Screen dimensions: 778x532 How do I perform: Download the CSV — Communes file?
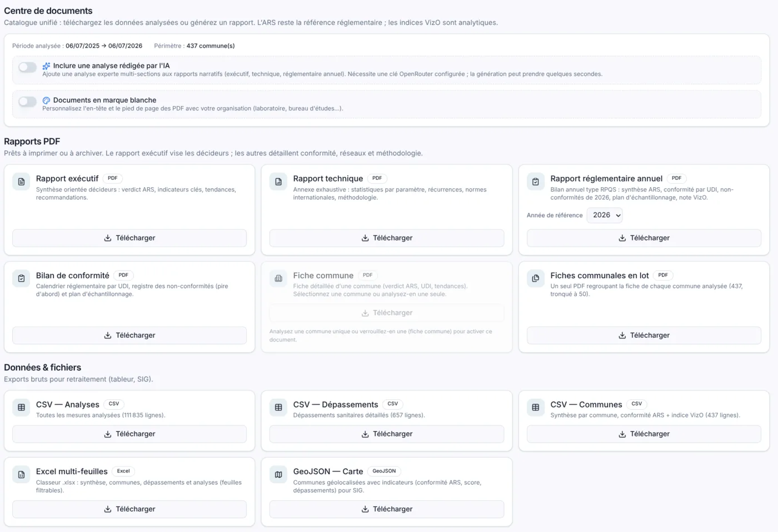[x=644, y=434]
